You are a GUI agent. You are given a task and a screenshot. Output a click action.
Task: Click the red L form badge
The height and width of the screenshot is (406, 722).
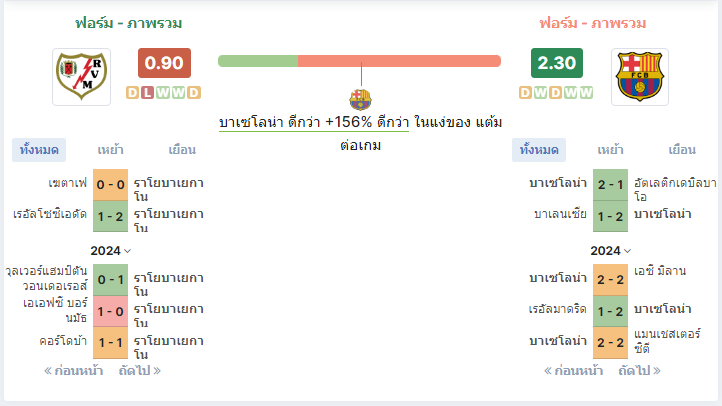(147, 93)
